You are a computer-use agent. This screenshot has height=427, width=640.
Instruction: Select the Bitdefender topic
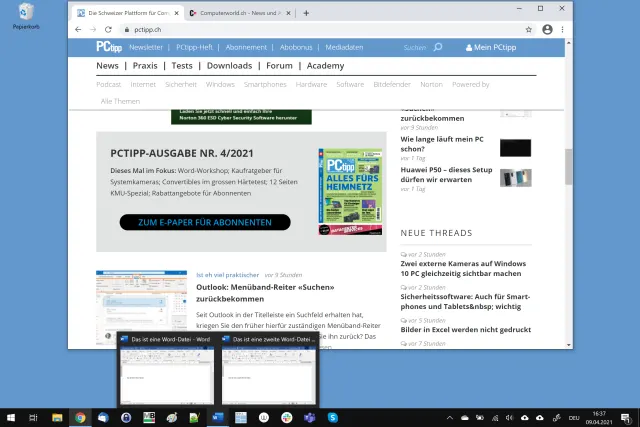(392, 85)
